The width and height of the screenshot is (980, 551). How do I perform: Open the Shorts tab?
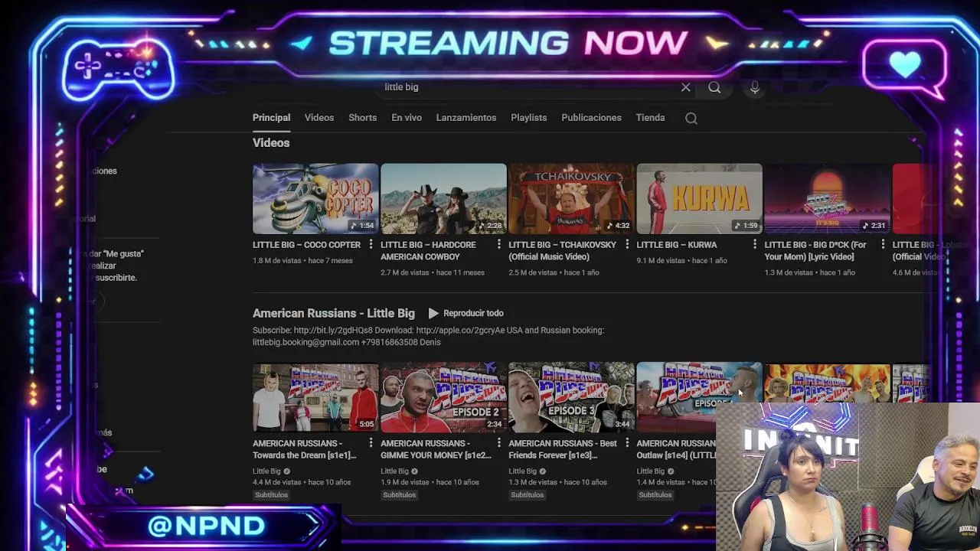coord(363,118)
